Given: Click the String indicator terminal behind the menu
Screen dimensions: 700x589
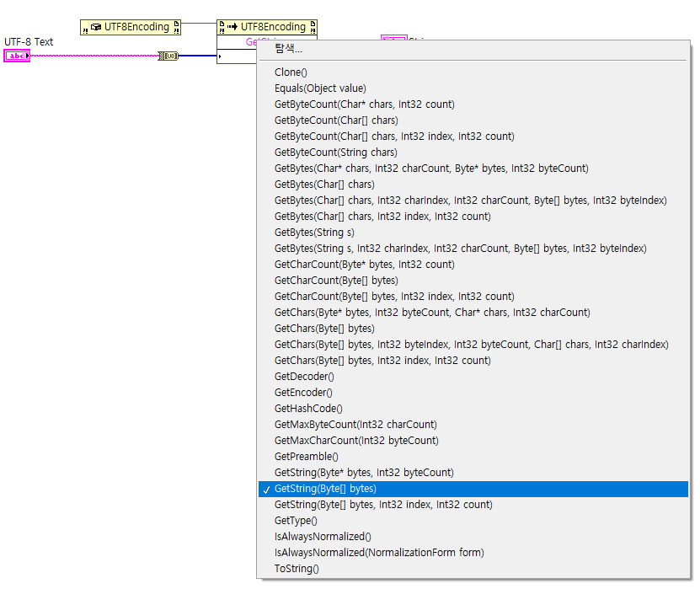Looking at the screenshot, I should tap(393, 38).
